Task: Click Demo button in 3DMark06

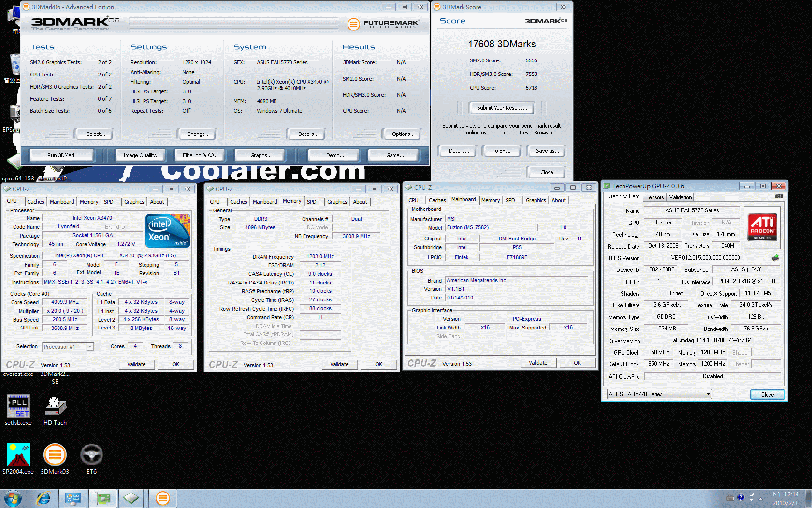Action: pyautogui.click(x=334, y=155)
